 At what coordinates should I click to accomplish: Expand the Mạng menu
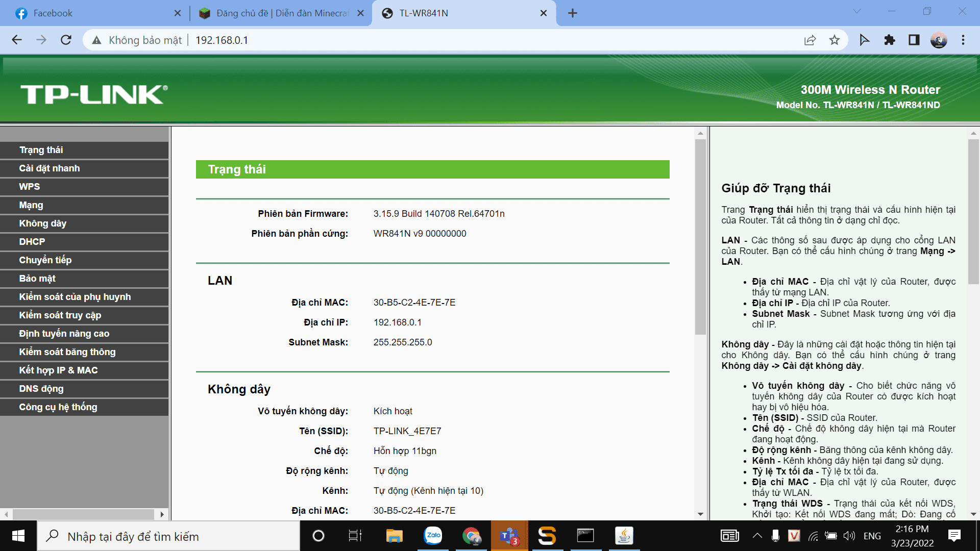[x=84, y=205]
